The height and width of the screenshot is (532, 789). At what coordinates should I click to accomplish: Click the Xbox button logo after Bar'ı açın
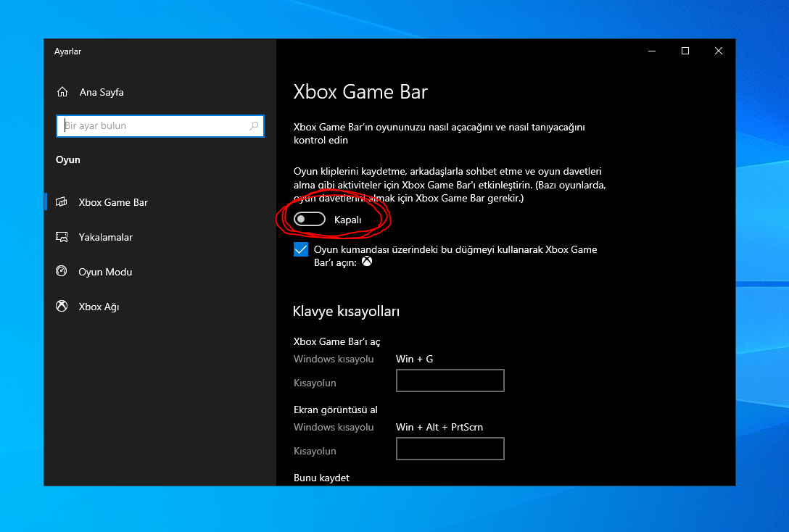368,262
